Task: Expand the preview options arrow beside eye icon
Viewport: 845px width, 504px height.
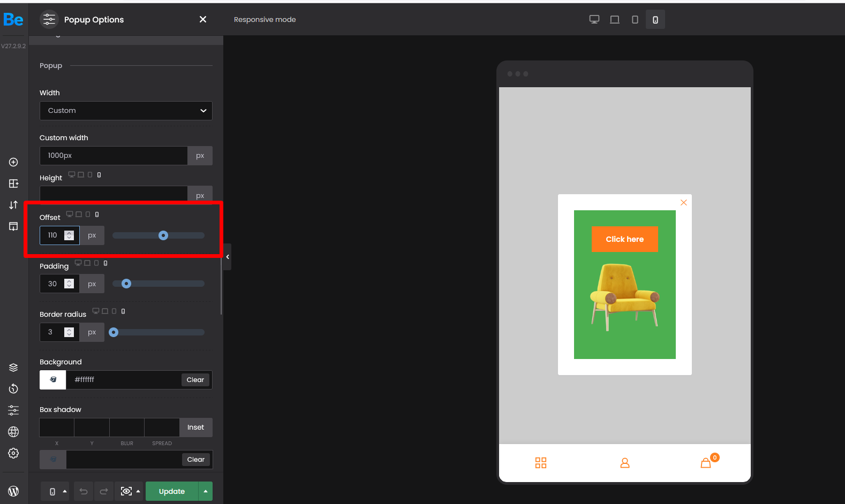Action: pos(138,491)
